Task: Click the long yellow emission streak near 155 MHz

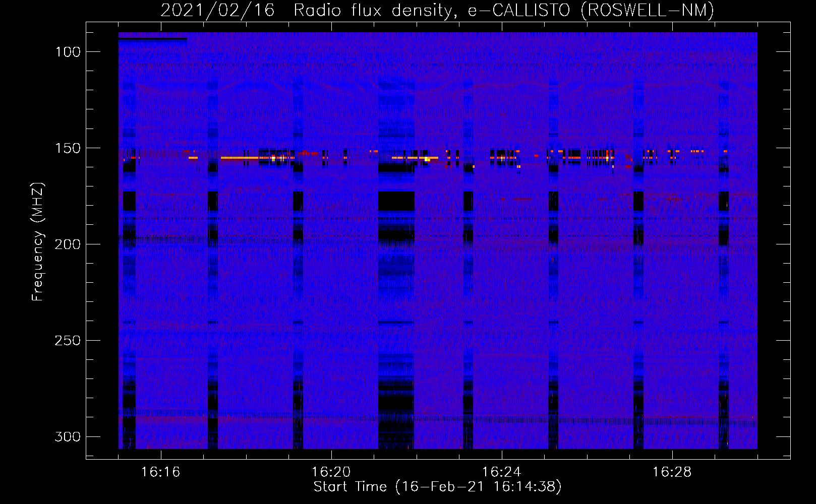Action: coord(240,158)
